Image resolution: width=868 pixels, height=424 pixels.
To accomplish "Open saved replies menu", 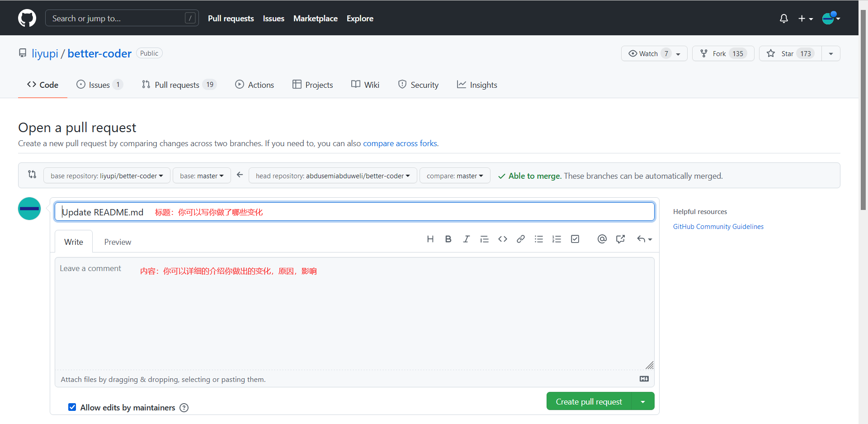I will point(644,239).
